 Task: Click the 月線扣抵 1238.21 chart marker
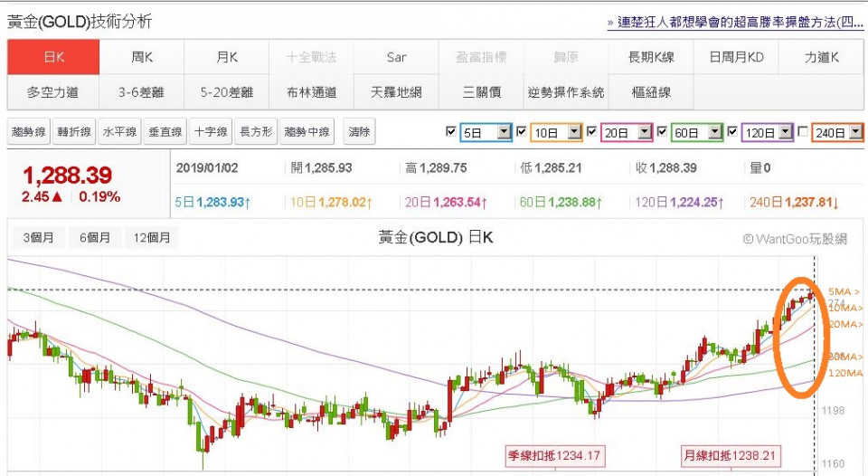731,454
